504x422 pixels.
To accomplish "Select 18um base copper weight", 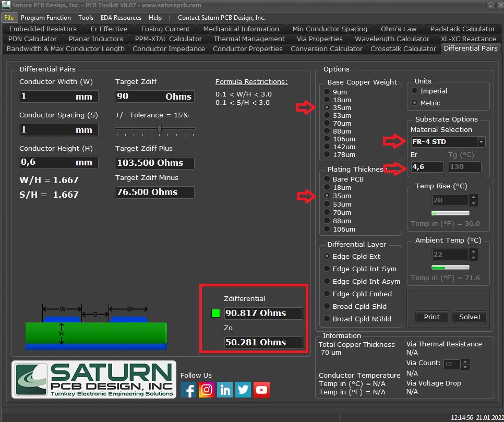I will [327, 100].
